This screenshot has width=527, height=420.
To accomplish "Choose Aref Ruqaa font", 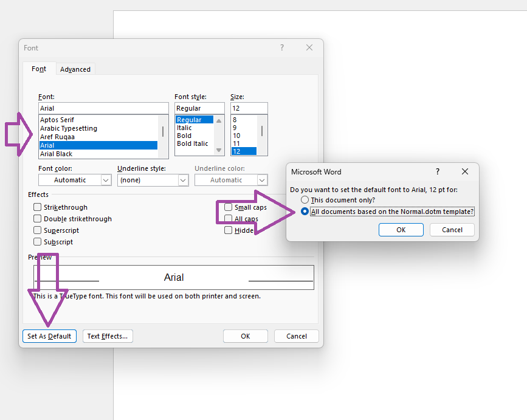I will (98, 137).
